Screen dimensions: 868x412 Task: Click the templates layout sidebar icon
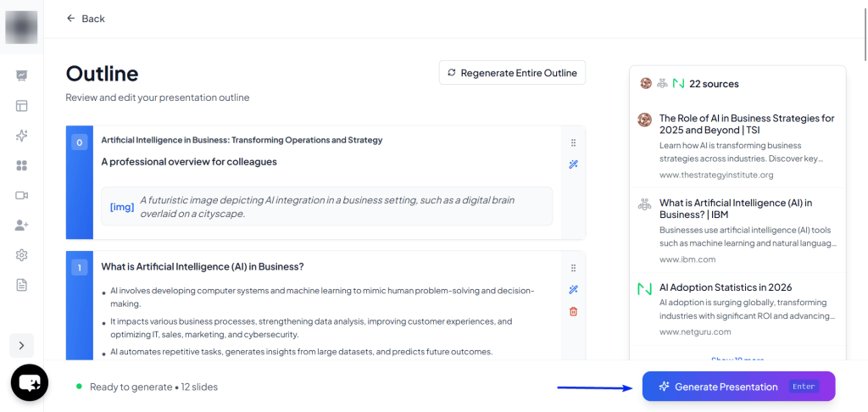22,106
